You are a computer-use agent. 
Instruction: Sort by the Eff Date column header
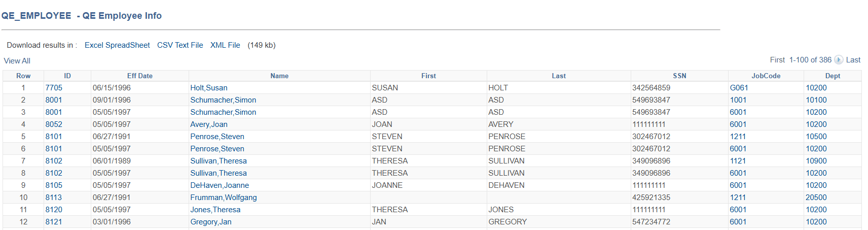click(140, 76)
